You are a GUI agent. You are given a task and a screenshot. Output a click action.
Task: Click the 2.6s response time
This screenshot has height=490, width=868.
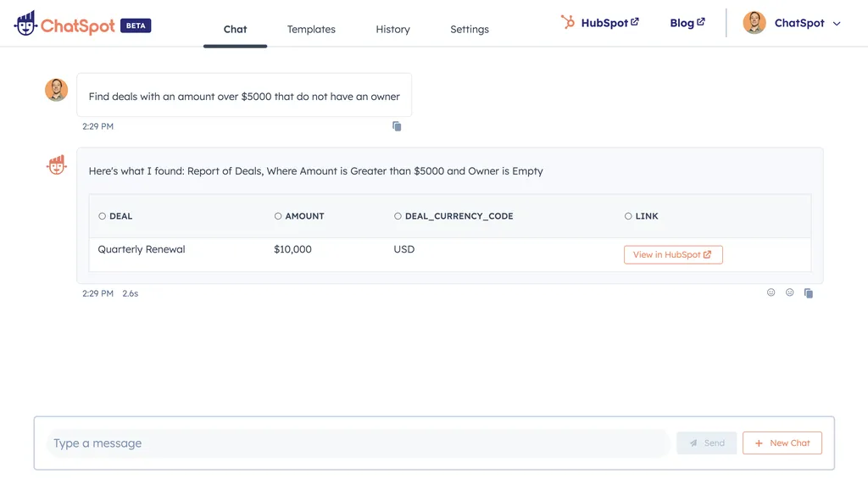(x=131, y=293)
